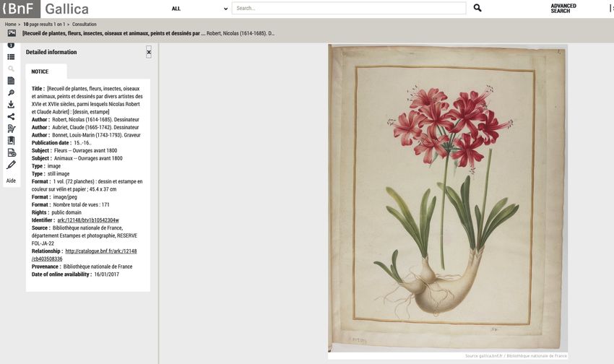Click the Type value still image
The image size is (614, 364).
59,174
